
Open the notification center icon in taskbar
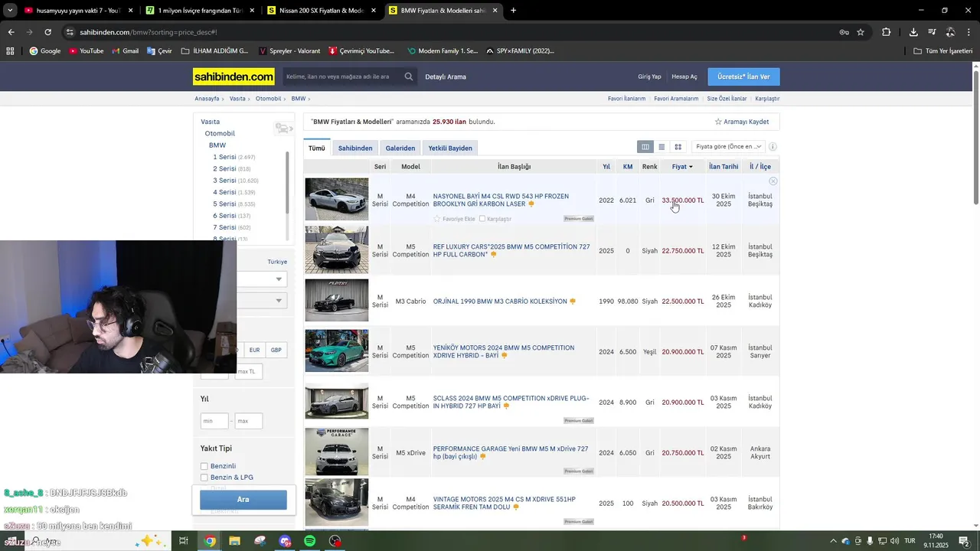(964, 541)
